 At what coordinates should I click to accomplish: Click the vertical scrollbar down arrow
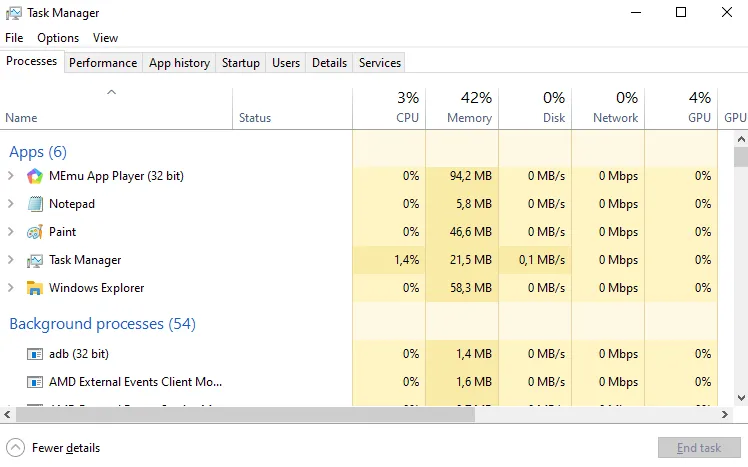tap(741, 398)
